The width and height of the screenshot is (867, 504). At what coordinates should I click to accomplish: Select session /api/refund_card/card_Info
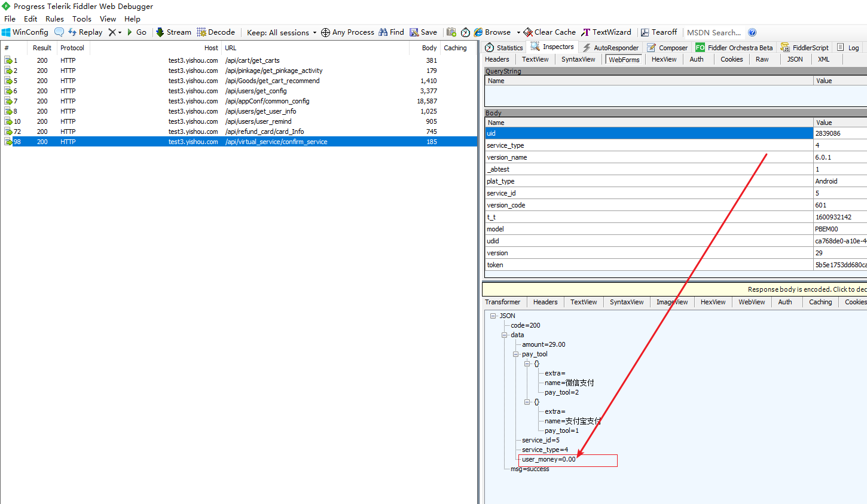tap(239, 132)
